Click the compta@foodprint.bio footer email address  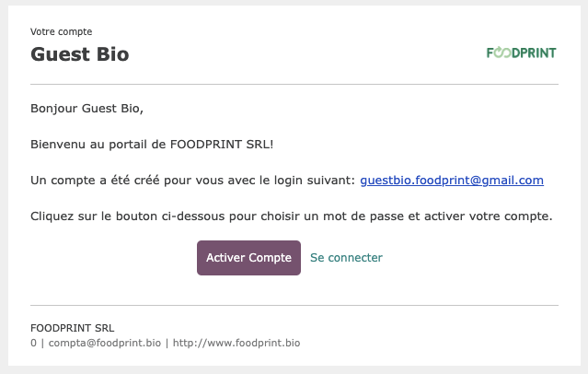105,343
